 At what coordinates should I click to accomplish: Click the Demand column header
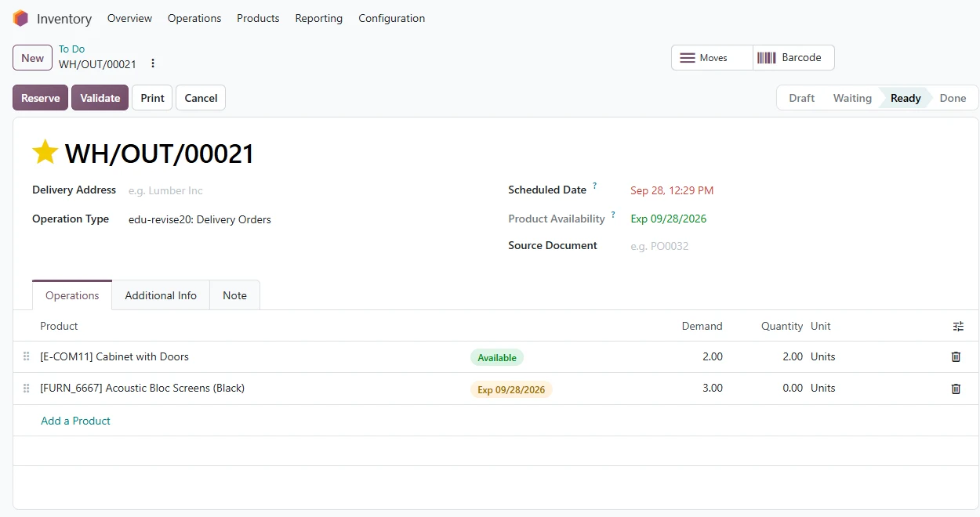click(x=702, y=326)
